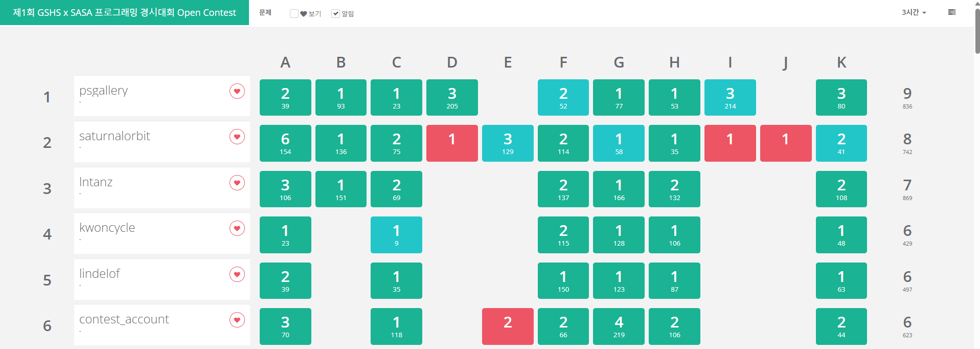
Task: Click kwoncycle's blue problem C cell
Action: pyautogui.click(x=396, y=235)
